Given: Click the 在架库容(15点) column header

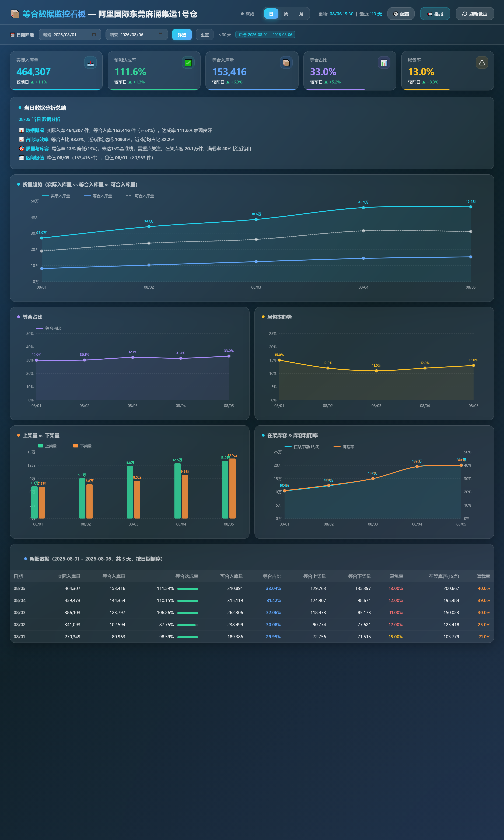Looking at the screenshot, I should pyautogui.click(x=444, y=576).
